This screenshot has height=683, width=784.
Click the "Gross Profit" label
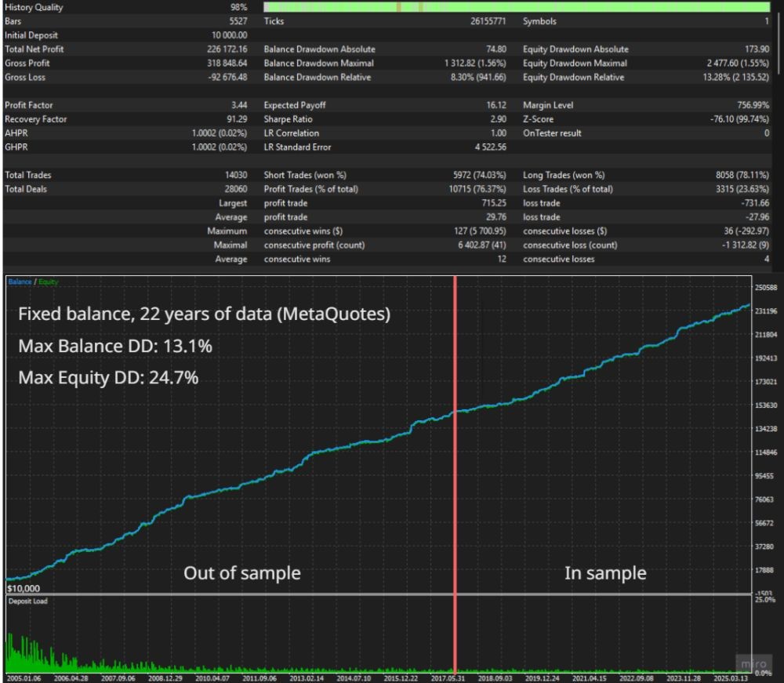(27, 63)
